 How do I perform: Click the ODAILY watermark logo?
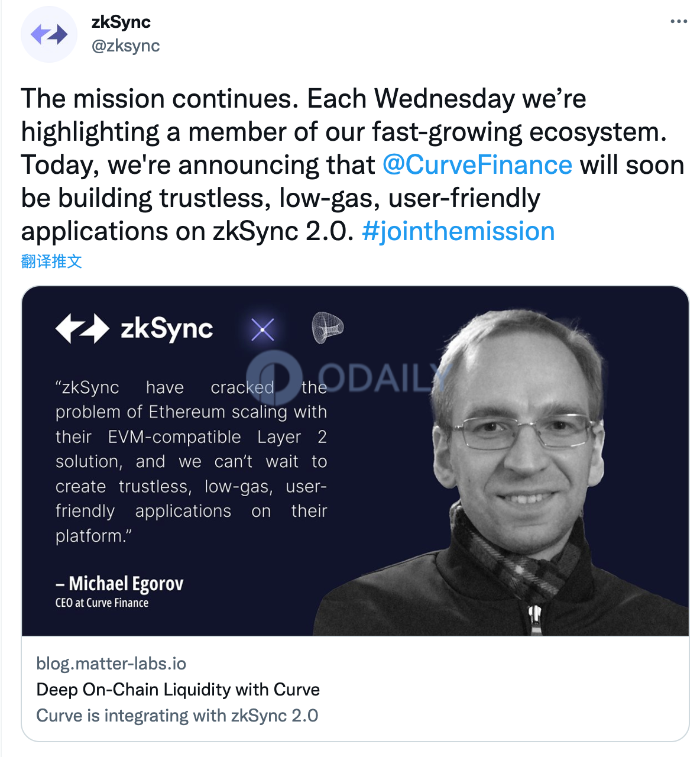(x=349, y=377)
